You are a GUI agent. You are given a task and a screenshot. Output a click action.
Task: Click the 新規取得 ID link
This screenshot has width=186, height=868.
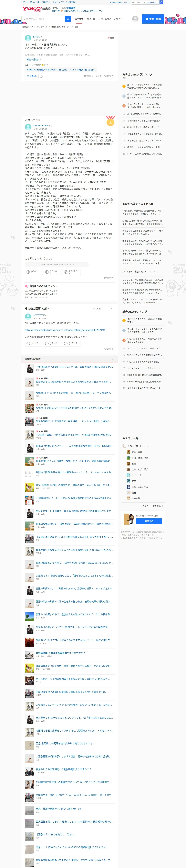click(71, 8)
